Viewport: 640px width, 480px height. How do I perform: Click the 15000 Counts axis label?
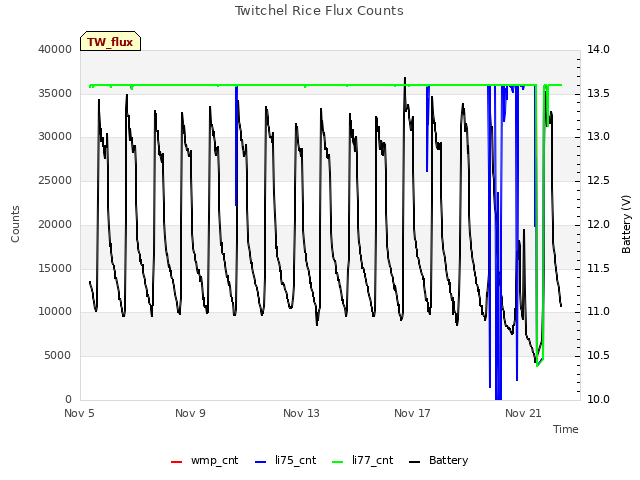pyautogui.click(x=55, y=269)
